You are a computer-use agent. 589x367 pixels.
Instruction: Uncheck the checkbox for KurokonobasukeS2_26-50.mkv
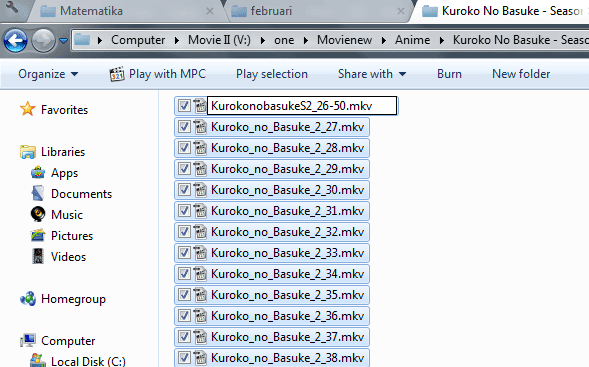coord(184,106)
